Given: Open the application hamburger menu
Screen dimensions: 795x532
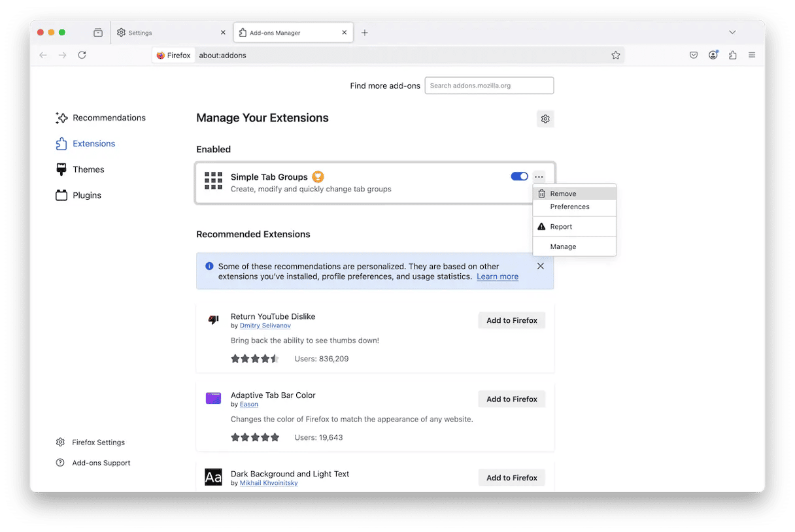Looking at the screenshot, I should coord(752,56).
